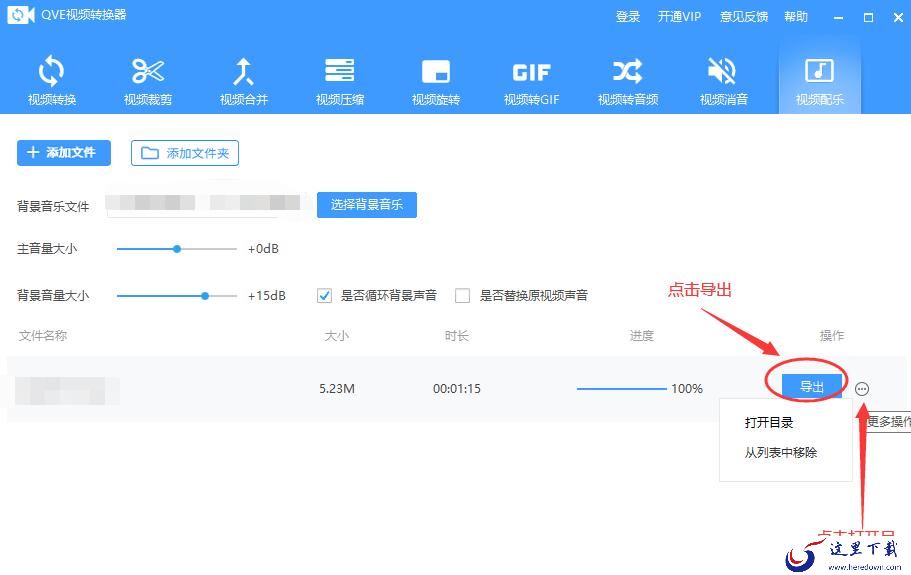Select the 视频转GIF tool
Image resolution: width=911 pixels, height=575 pixels.
531,80
